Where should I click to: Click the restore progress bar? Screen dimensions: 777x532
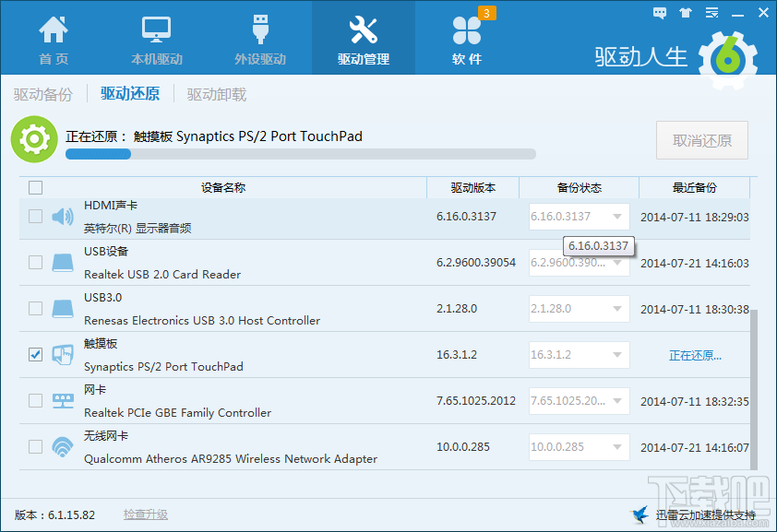301,154
